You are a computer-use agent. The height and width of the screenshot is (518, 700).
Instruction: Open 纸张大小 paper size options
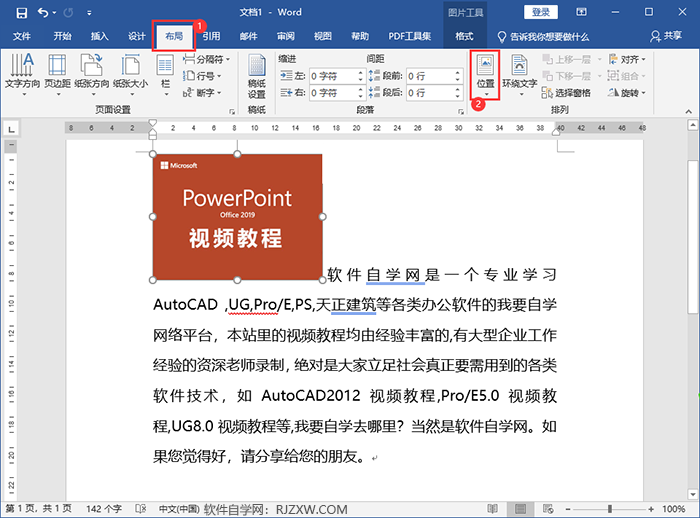[130, 75]
